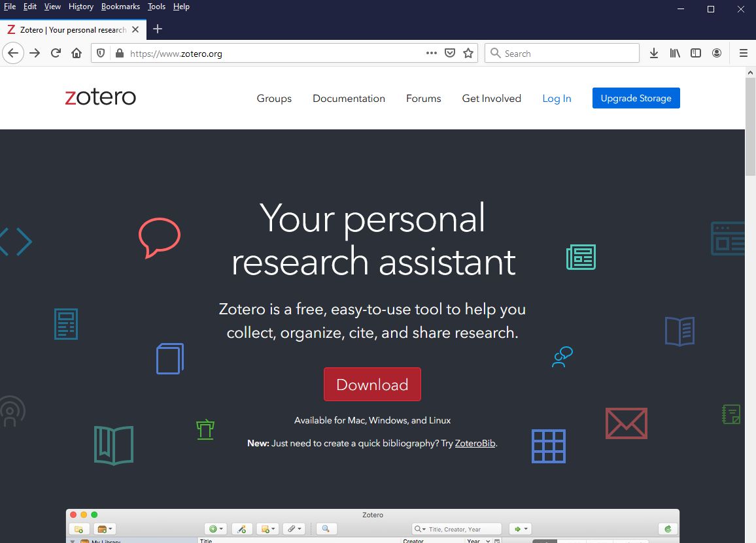Go to Zotero Documentation
Screen dimensions: 756x543
point(349,98)
